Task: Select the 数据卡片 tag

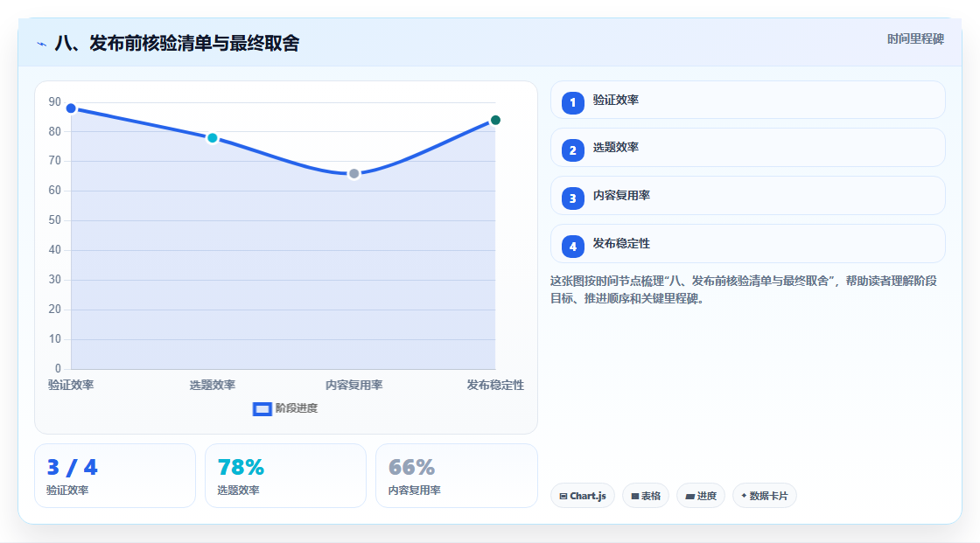Action: tap(765, 496)
